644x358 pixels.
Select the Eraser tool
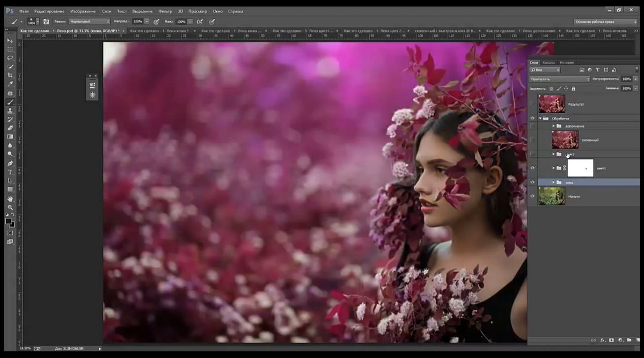click(x=10, y=128)
